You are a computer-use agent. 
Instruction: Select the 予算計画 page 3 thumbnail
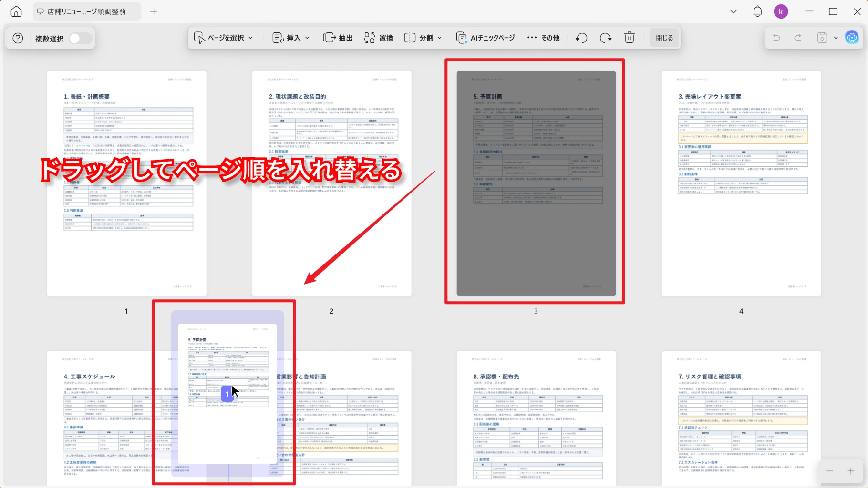536,183
